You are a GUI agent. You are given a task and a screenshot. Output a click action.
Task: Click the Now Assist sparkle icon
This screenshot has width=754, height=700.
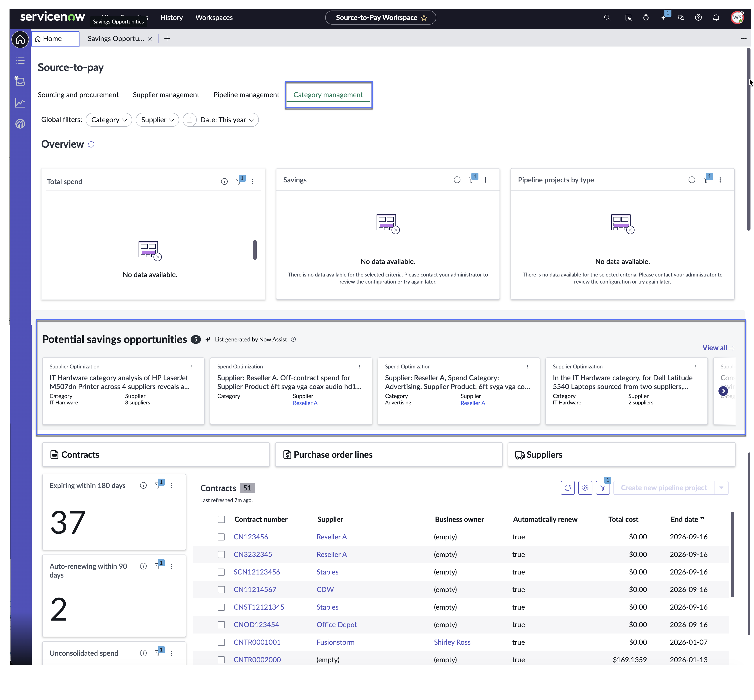663,18
